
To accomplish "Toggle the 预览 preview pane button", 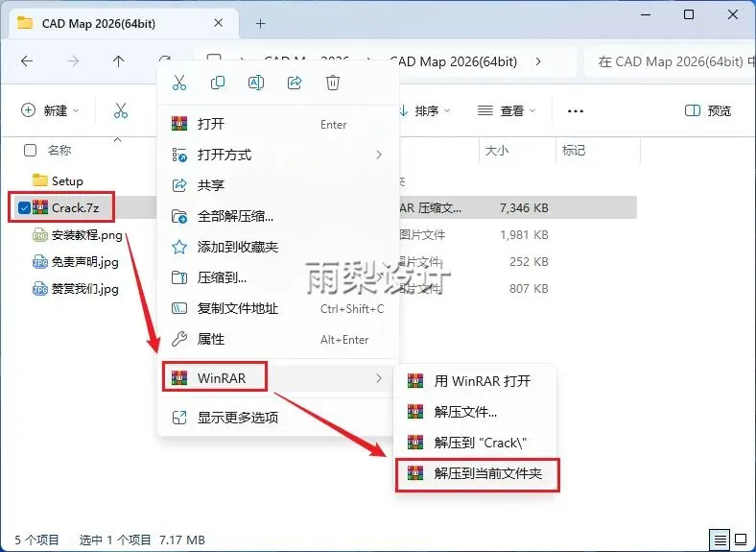I will click(708, 111).
